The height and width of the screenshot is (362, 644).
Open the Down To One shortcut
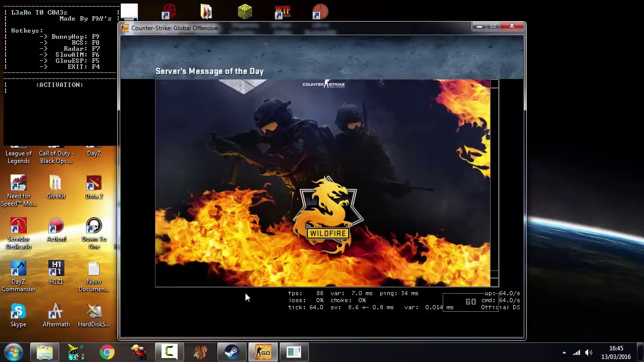pyautogui.click(x=94, y=233)
